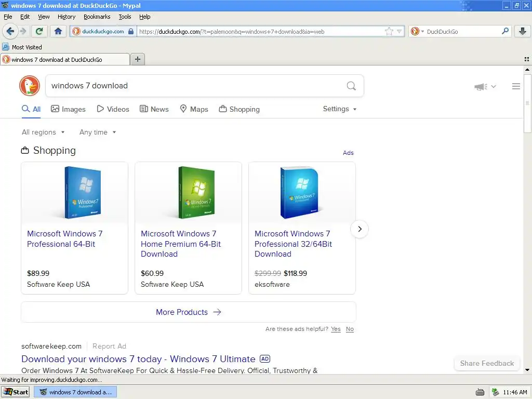Reload the current page

pyautogui.click(x=39, y=32)
